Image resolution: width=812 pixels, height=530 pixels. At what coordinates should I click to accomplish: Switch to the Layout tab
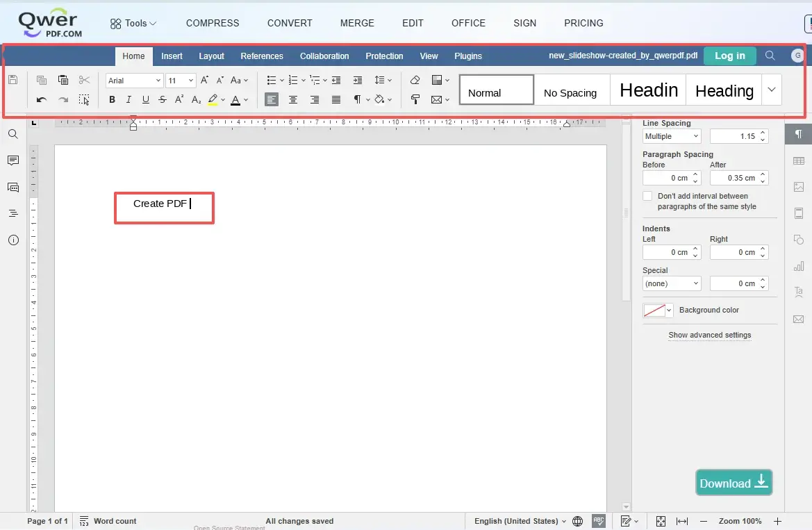(211, 56)
